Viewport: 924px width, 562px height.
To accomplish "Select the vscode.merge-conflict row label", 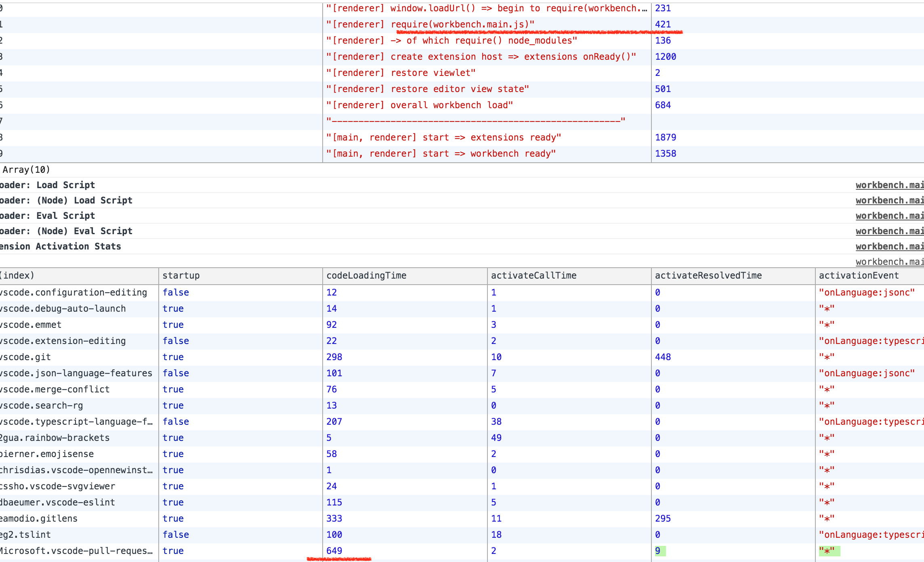I will point(55,390).
